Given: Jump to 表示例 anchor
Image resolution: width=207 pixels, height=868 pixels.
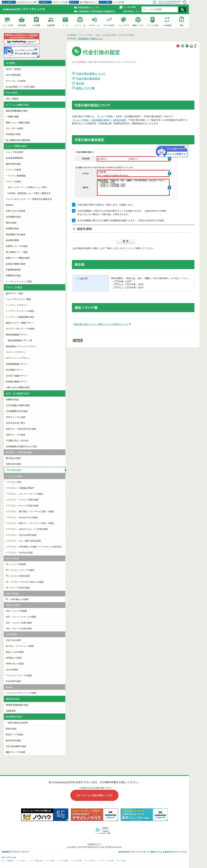Looking at the screenshot, I should pyautogui.click(x=80, y=83).
